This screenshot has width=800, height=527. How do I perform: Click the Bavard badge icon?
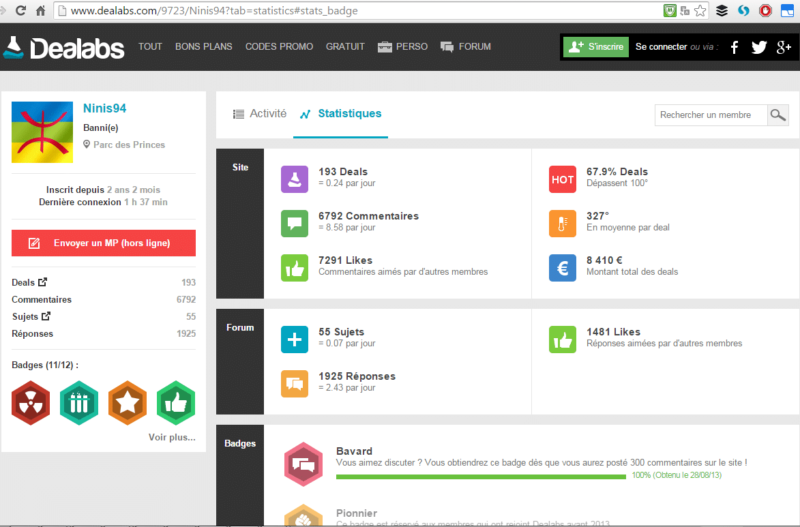302,462
